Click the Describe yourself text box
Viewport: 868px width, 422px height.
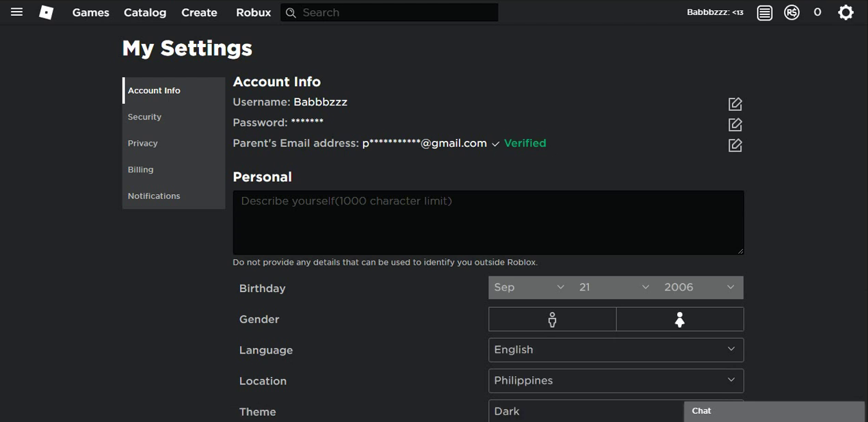[488, 223]
